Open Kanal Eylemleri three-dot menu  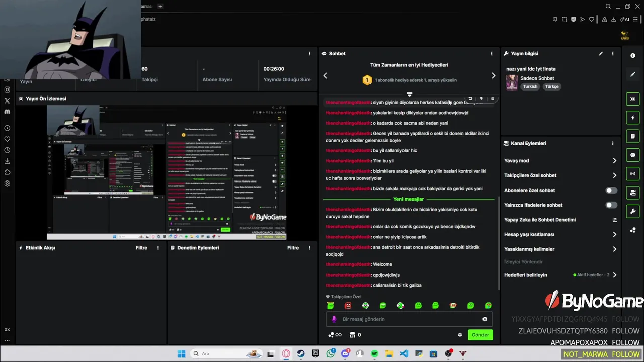(x=613, y=143)
